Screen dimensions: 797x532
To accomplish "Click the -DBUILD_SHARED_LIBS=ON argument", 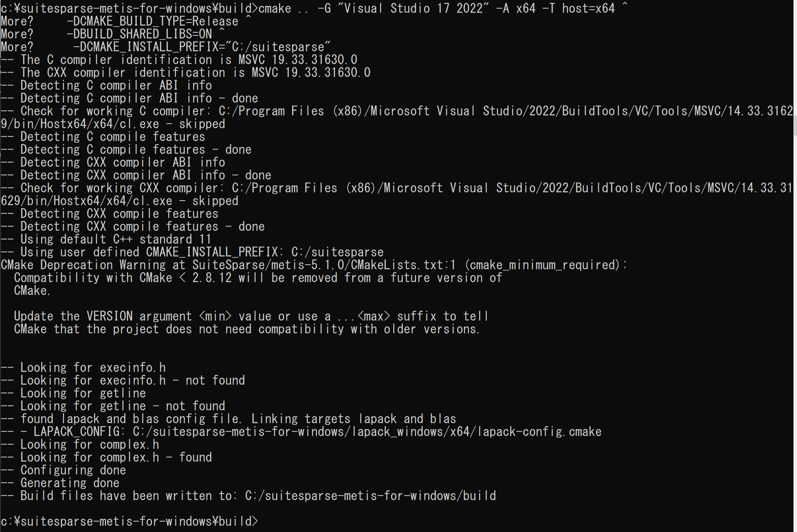I will (x=139, y=34).
